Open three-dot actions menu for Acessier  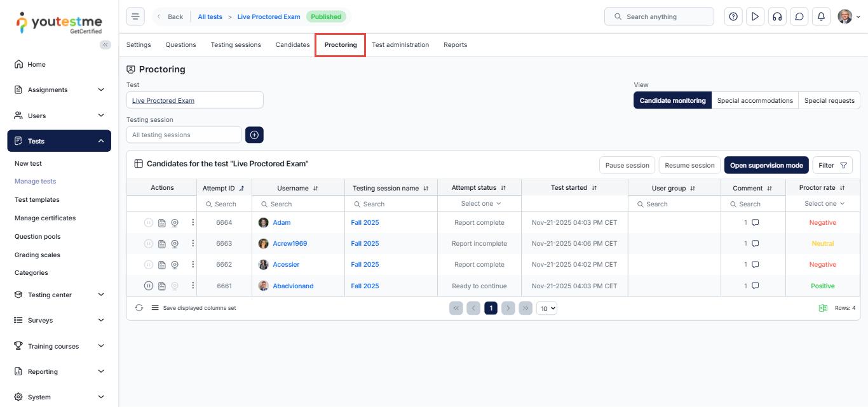point(193,265)
